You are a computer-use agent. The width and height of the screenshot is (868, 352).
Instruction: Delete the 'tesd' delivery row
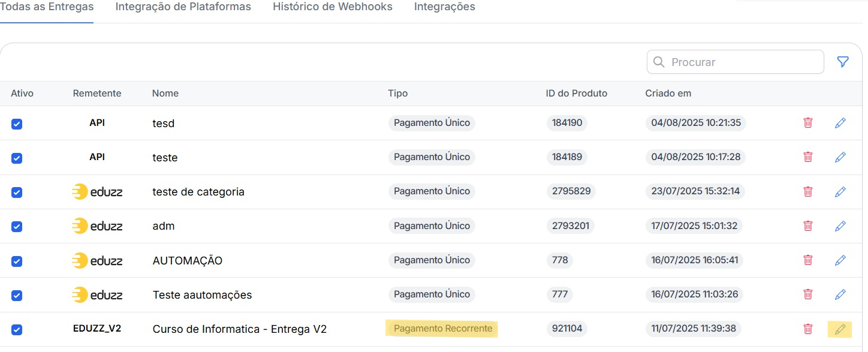coord(808,123)
